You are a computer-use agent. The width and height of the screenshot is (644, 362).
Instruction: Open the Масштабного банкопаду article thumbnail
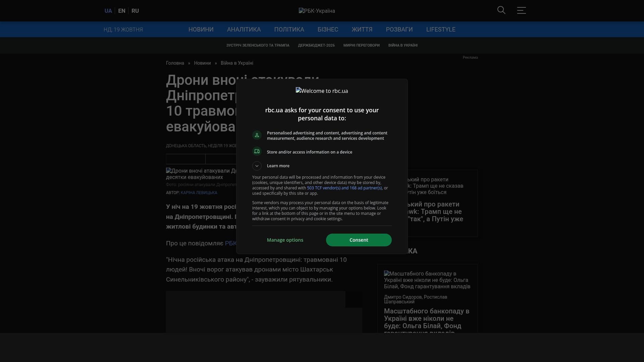click(x=427, y=280)
